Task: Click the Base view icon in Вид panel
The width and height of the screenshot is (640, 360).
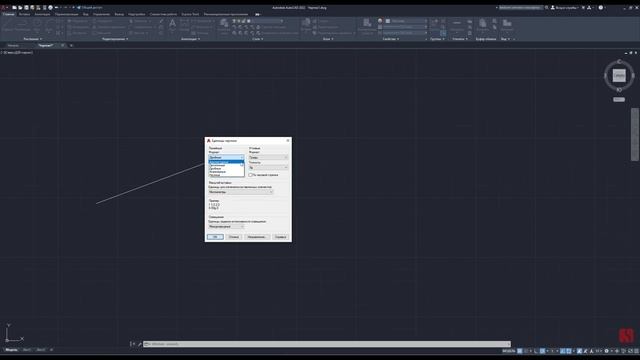Action: tap(507, 25)
